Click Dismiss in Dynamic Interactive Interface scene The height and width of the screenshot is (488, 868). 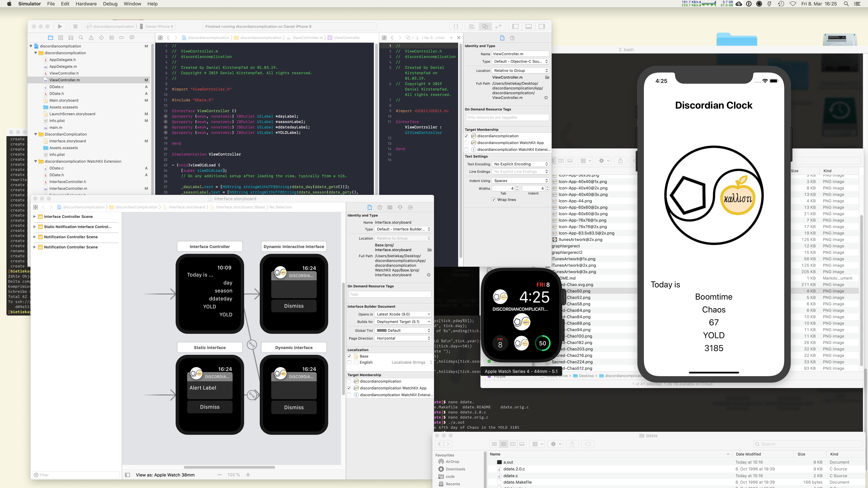click(x=294, y=306)
